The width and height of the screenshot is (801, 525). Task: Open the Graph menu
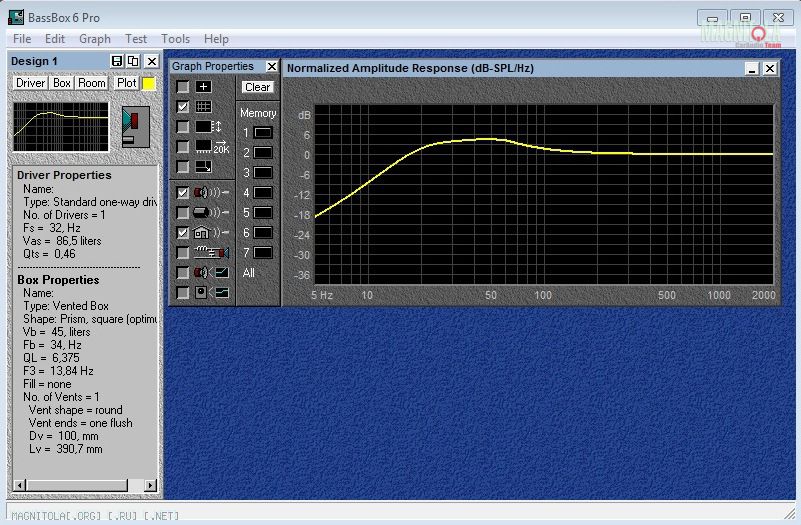pyautogui.click(x=95, y=39)
